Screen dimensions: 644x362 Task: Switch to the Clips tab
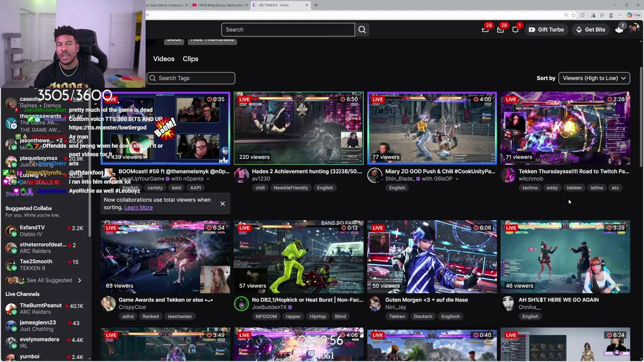[x=191, y=59]
